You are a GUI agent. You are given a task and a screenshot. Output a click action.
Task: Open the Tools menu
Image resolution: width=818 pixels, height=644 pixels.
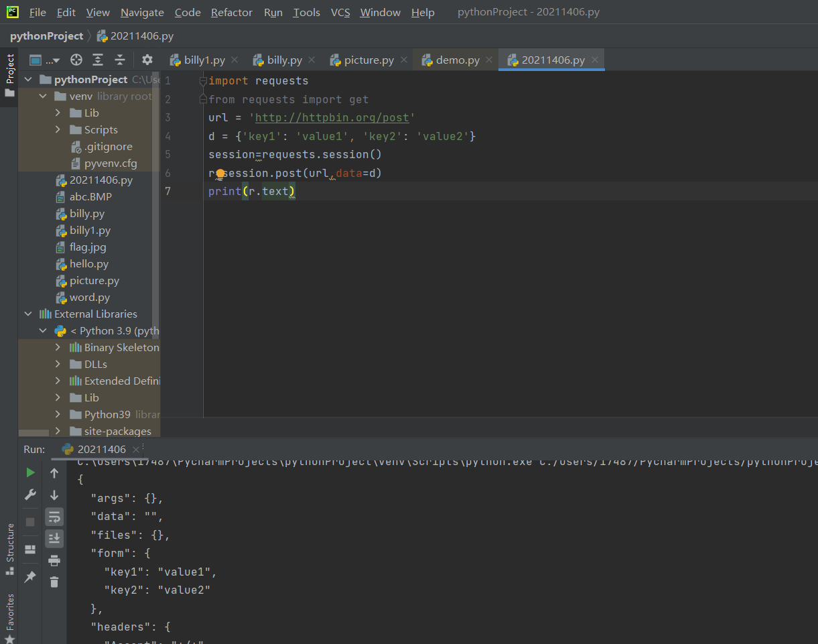point(306,12)
